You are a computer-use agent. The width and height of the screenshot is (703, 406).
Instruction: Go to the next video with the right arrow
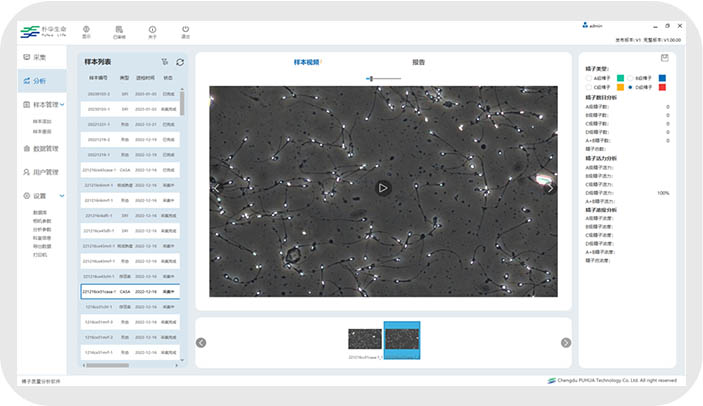(549, 187)
